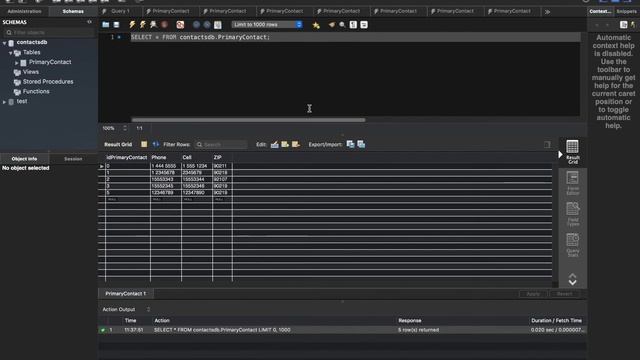Select Functions in schema tree
This screenshot has width=640, height=360.
coord(36,91)
